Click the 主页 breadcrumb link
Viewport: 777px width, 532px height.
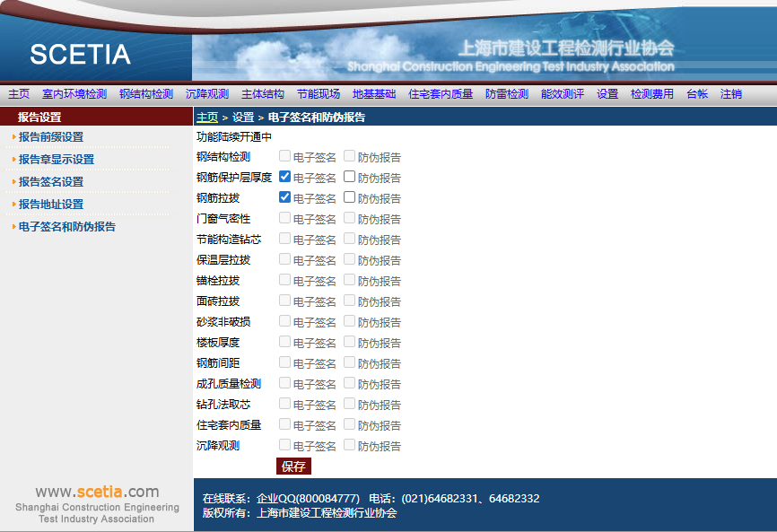pos(207,118)
